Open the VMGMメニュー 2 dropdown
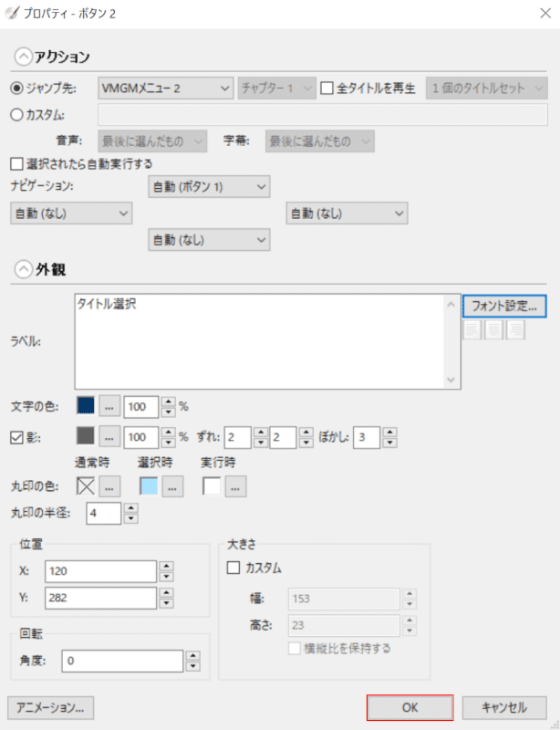 tap(166, 88)
